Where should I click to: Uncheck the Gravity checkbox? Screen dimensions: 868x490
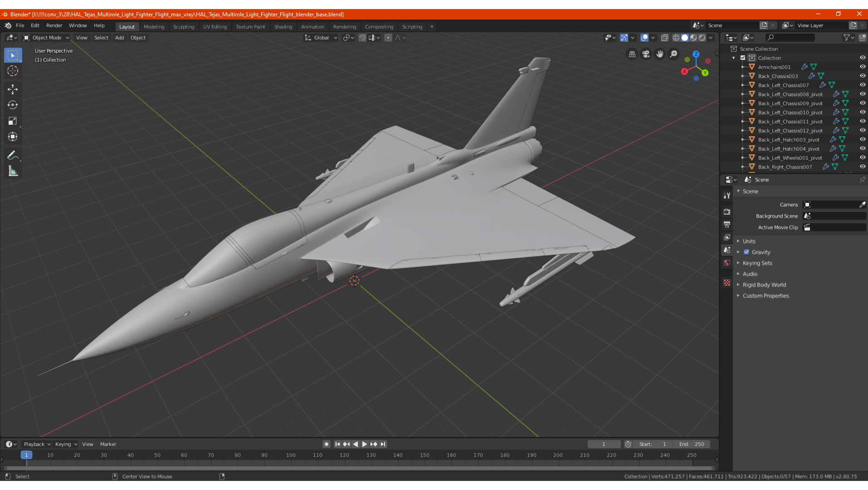click(x=746, y=252)
